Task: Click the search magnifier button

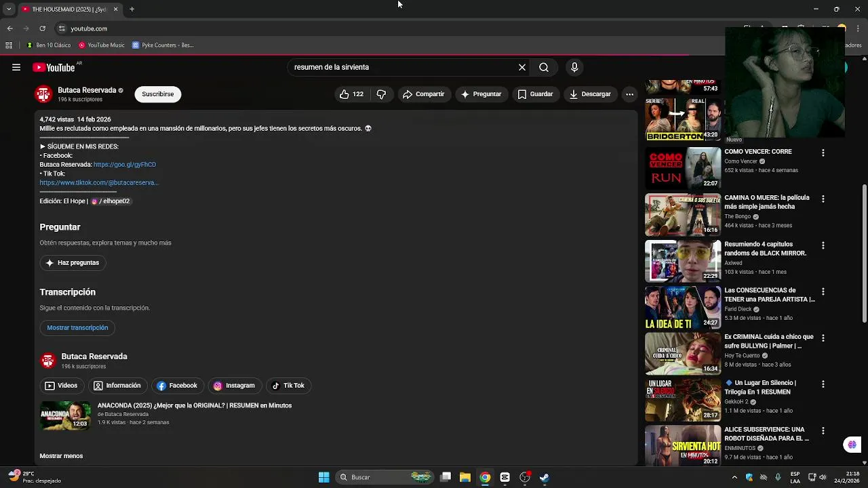Action: (544, 67)
